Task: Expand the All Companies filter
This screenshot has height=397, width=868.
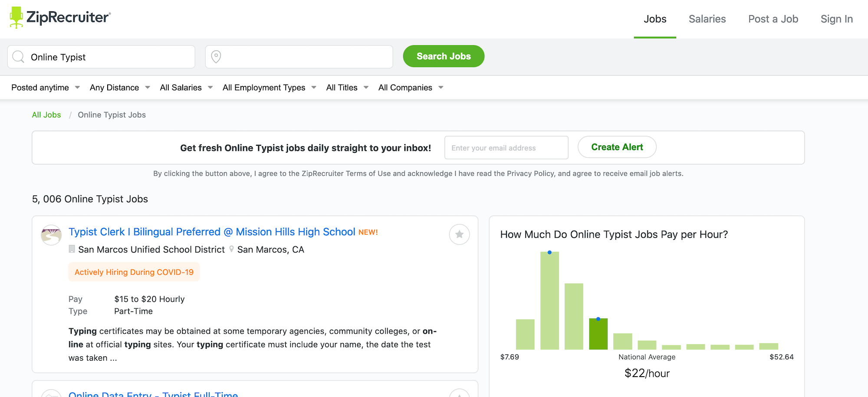Action: pyautogui.click(x=411, y=88)
